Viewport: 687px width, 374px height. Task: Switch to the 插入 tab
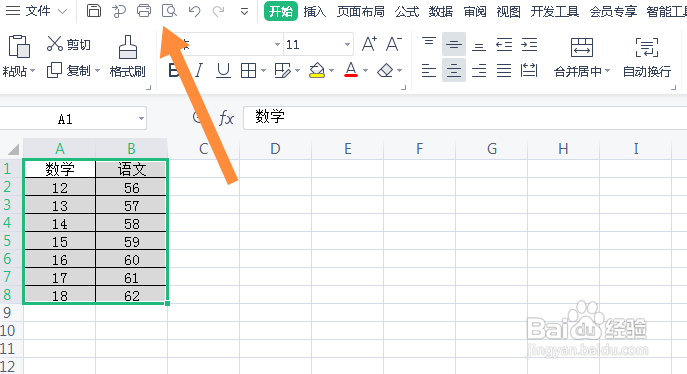[315, 11]
